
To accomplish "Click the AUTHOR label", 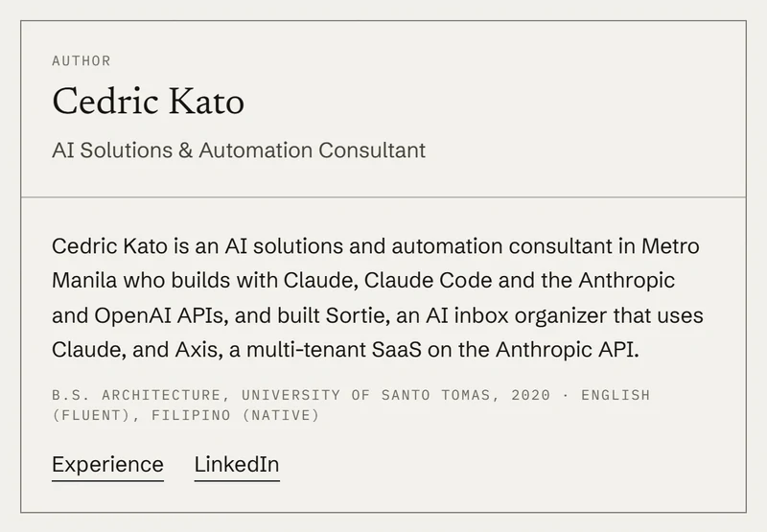I will point(81,60).
